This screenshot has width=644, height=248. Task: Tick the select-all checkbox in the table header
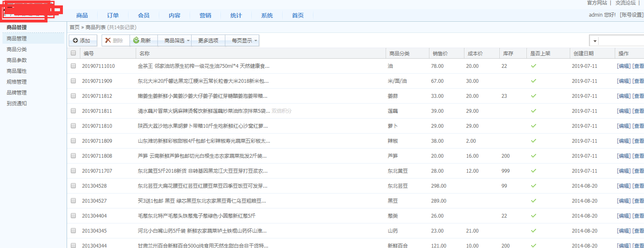[73, 53]
